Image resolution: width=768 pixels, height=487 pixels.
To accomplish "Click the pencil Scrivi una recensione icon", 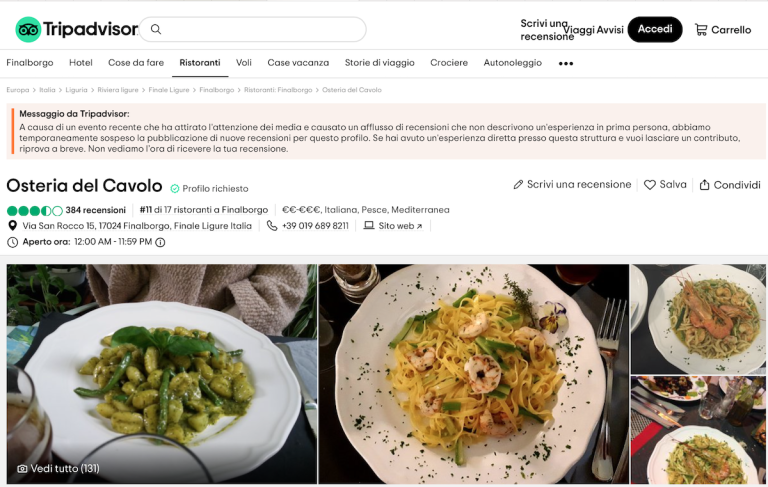I will (518, 185).
